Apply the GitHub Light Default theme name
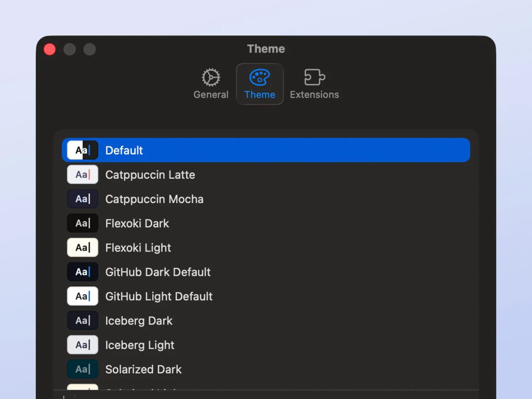Screen dimensions: 532x399 pos(159,297)
